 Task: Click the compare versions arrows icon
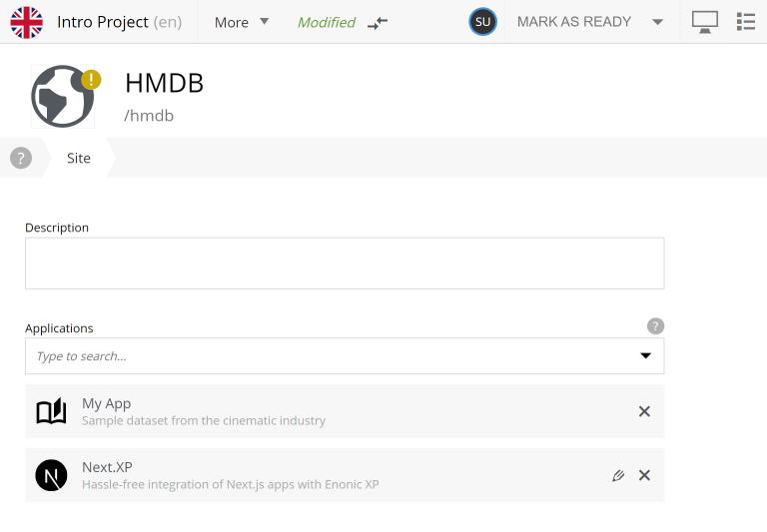point(378,22)
